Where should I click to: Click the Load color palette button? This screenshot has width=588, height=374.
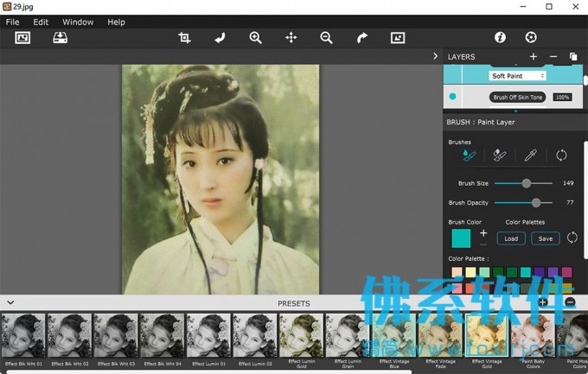[x=511, y=238]
